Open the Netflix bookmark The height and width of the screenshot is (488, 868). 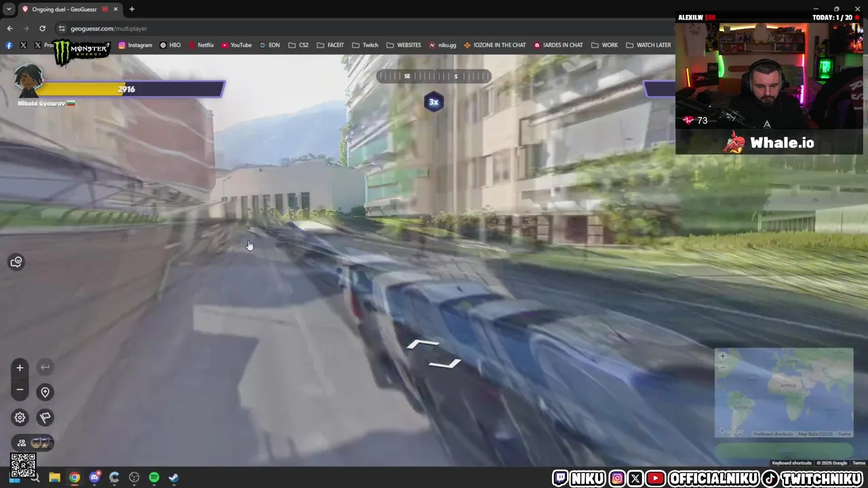pos(201,45)
